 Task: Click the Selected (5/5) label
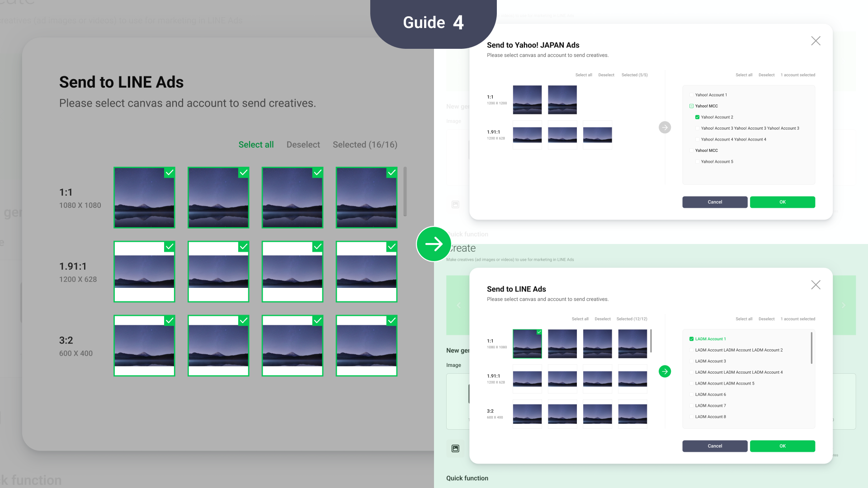tap(634, 75)
